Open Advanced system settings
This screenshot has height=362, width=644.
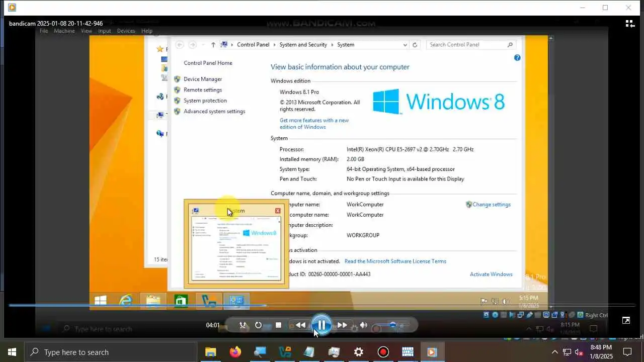214,112
